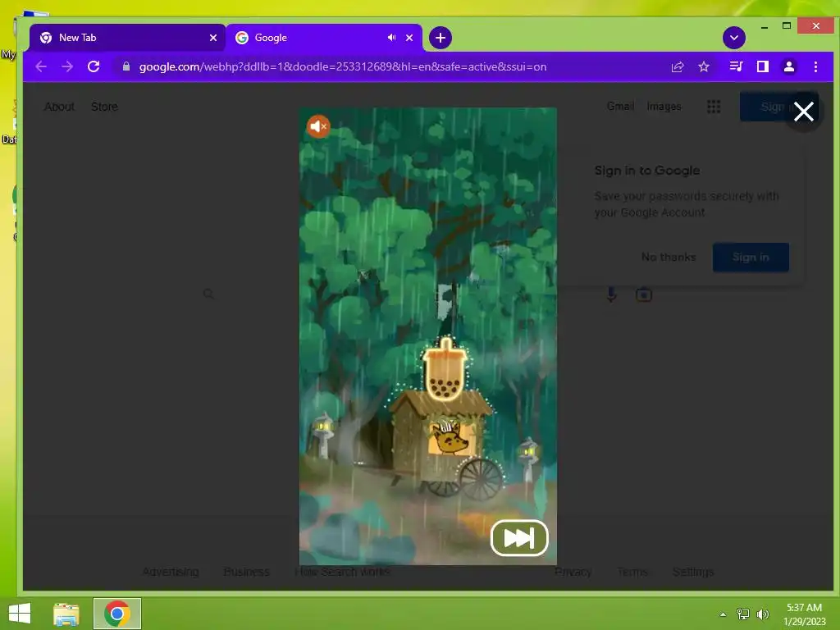View site security lock info
The height and width of the screenshot is (630, 840).
coord(126,66)
